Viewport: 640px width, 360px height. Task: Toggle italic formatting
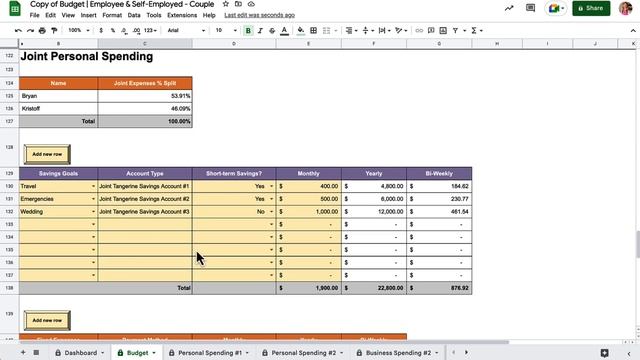(x=260, y=31)
